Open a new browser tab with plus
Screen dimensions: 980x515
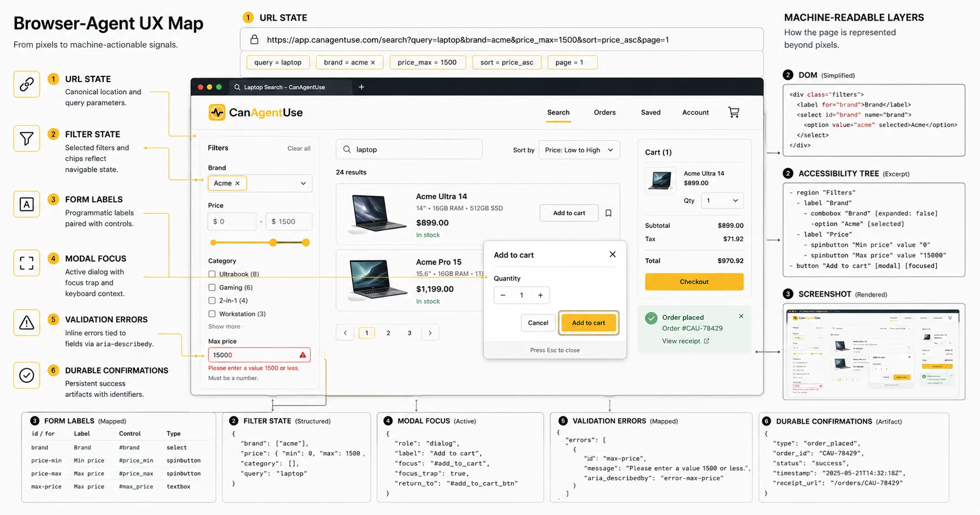point(361,87)
